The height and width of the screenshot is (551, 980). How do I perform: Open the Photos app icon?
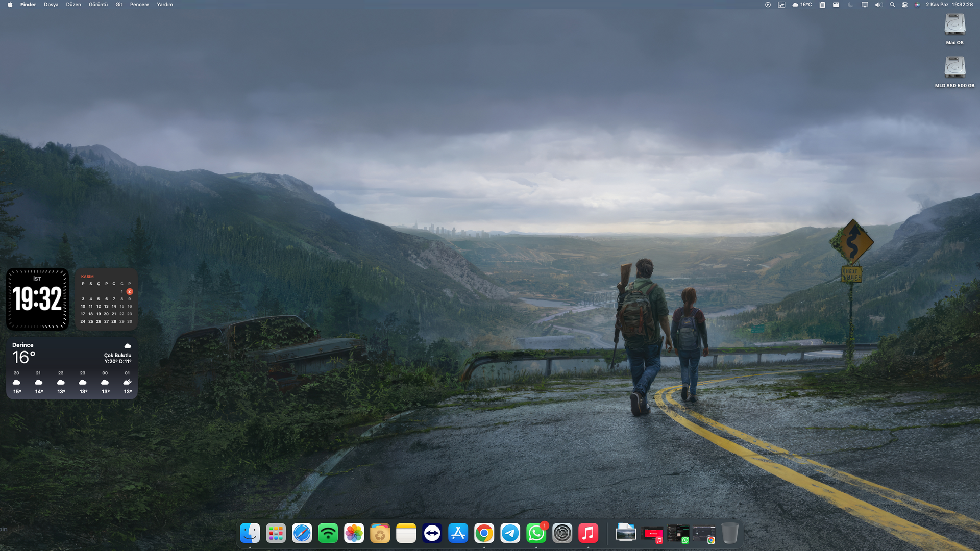tap(354, 534)
